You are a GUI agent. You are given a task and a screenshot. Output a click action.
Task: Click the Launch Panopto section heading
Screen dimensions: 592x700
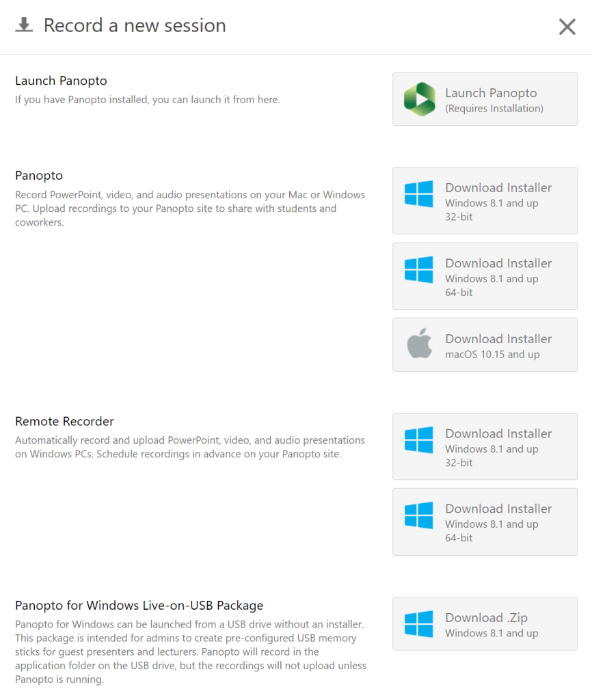61,81
